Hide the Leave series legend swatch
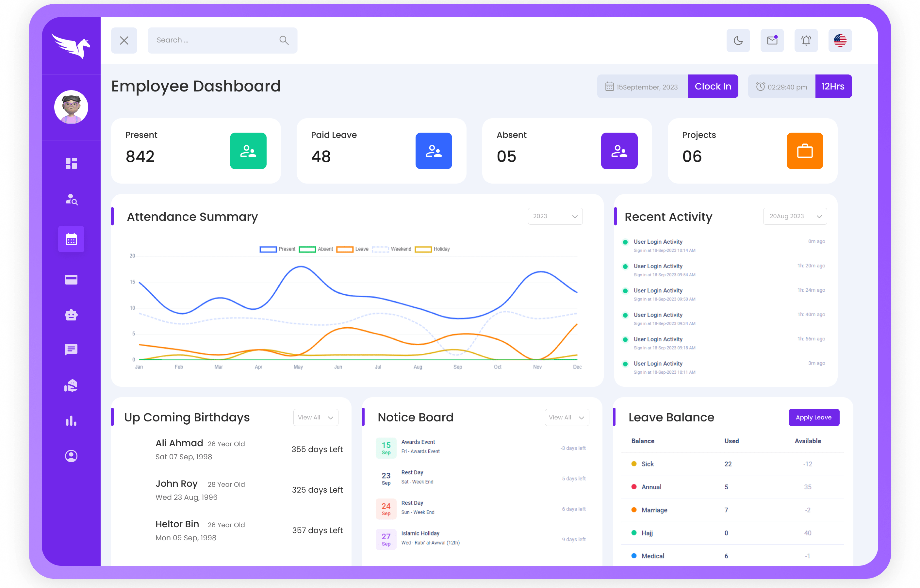This screenshot has height=588, width=920. [345, 250]
